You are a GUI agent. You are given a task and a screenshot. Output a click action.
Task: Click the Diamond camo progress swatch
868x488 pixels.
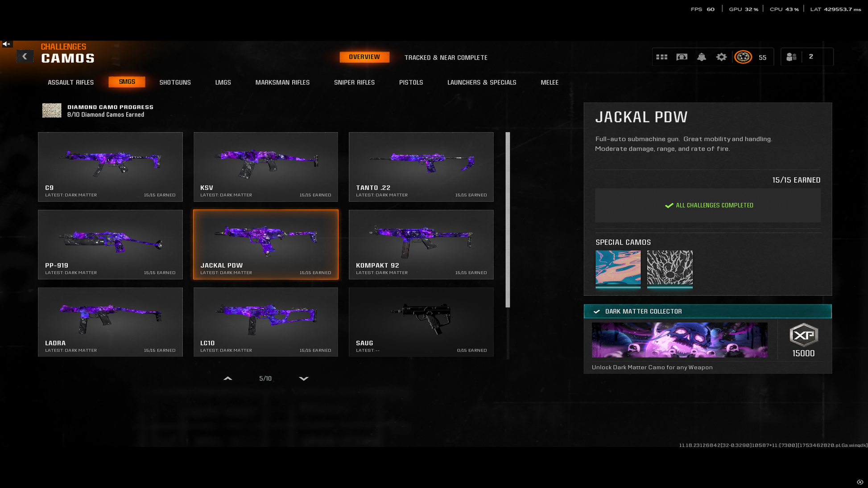pyautogui.click(x=52, y=111)
